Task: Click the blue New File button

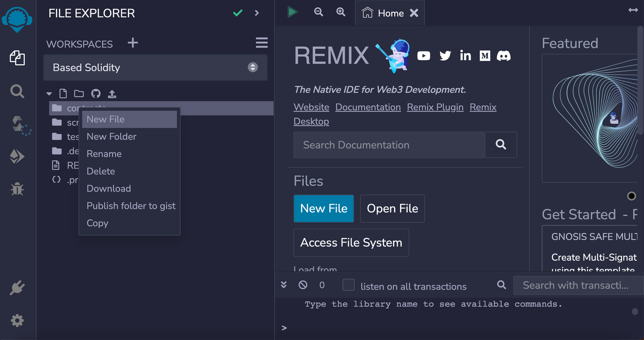Action: pyautogui.click(x=324, y=209)
